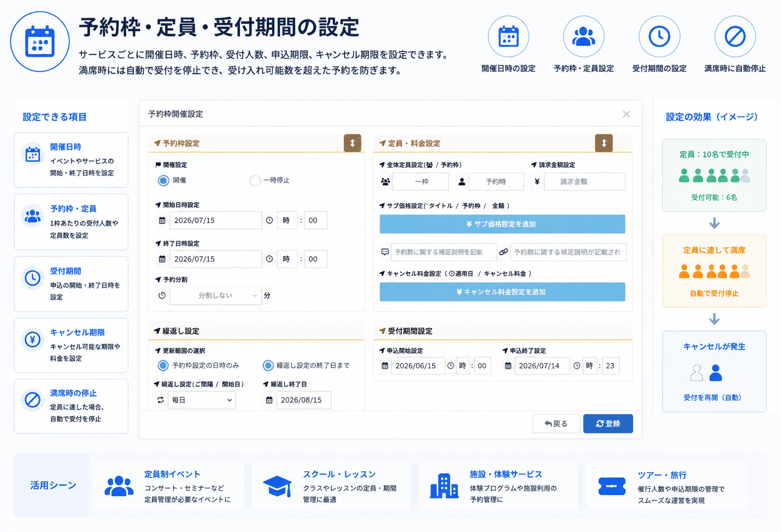This screenshot has width=782, height=532.
Task: Click the 受付期間の設定 clock icon
Action: 659,36
